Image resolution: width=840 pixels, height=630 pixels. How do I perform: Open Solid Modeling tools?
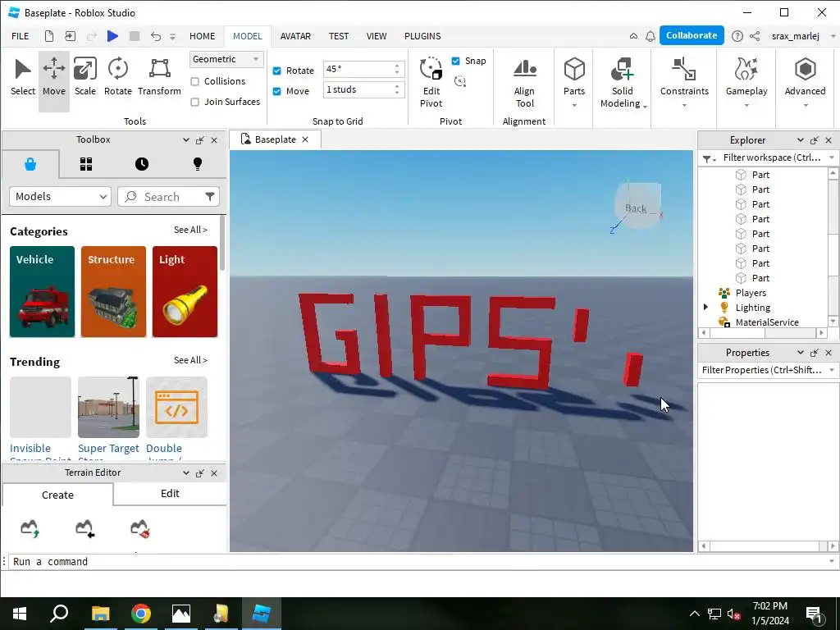pos(622,83)
